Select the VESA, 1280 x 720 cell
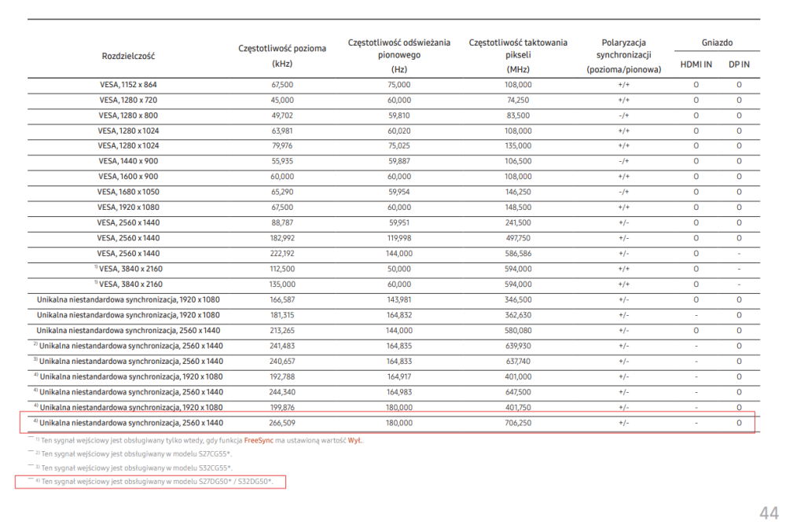786x532 pixels. (128, 100)
